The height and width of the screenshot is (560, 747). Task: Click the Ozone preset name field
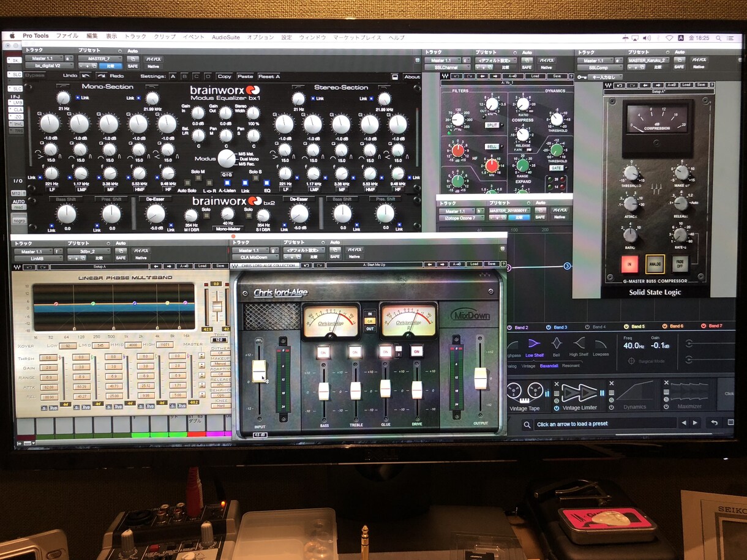coord(605,424)
